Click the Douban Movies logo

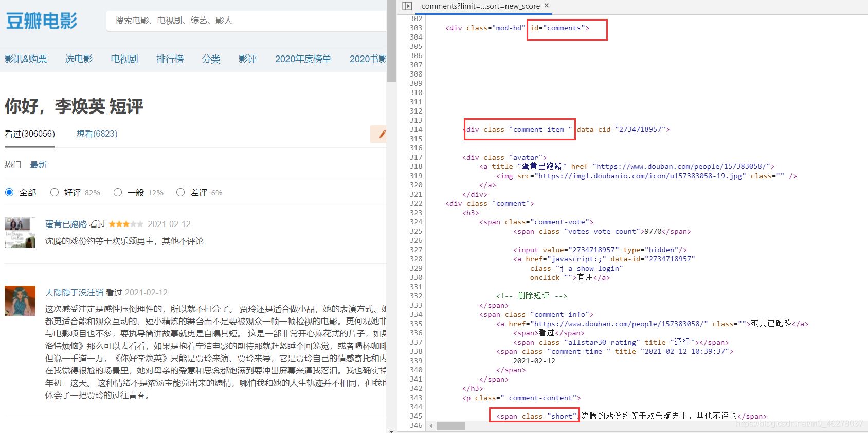pos(41,21)
